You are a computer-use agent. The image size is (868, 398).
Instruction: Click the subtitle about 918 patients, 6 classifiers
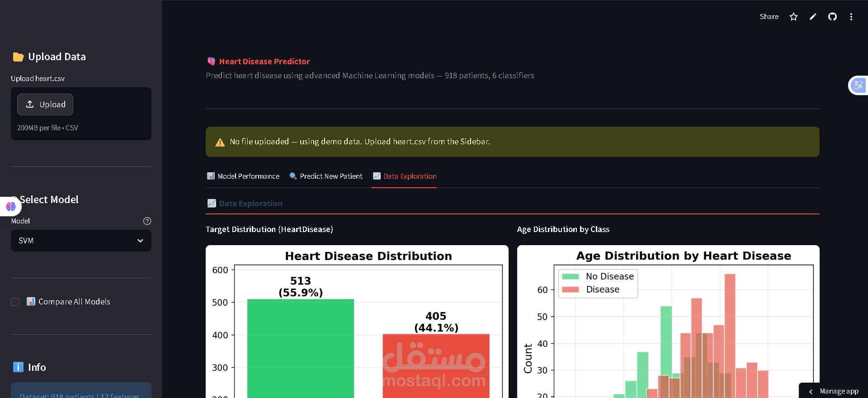370,76
